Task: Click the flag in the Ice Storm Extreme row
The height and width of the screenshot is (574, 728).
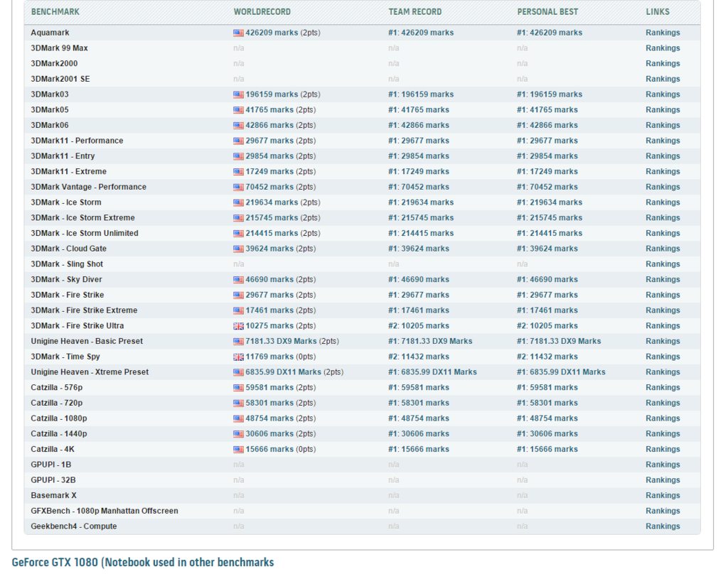Action: tap(238, 218)
